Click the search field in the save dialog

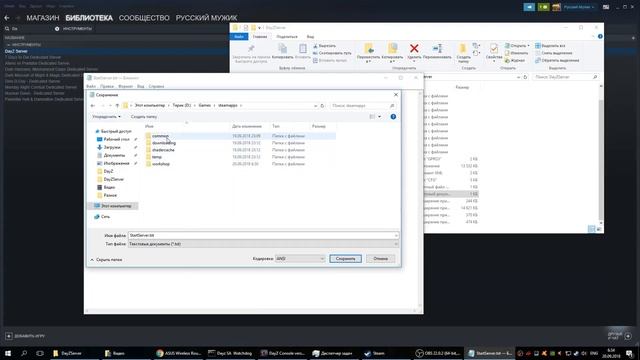coord(362,106)
